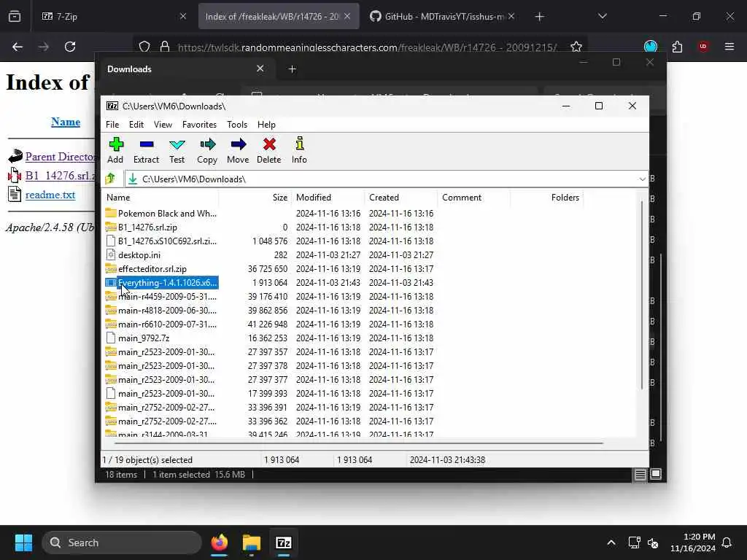Reload the browser page

[70, 47]
